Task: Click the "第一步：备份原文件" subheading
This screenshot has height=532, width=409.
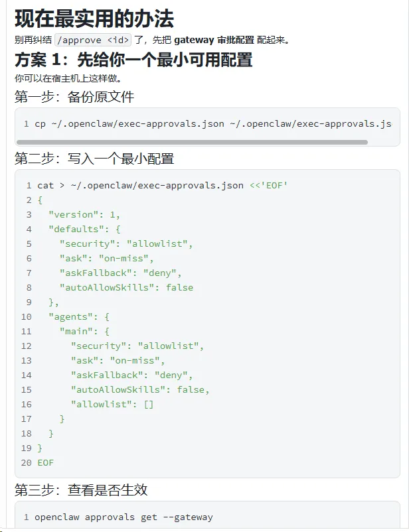Action: (74, 97)
